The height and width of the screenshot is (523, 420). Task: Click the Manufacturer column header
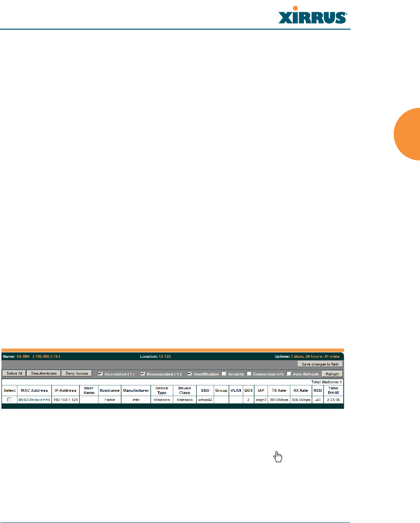tap(136, 390)
